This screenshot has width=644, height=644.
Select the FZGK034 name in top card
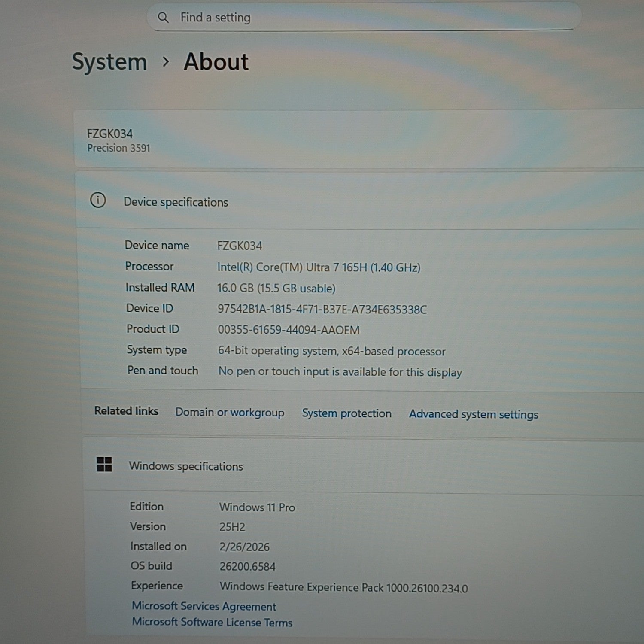pyautogui.click(x=110, y=134)
